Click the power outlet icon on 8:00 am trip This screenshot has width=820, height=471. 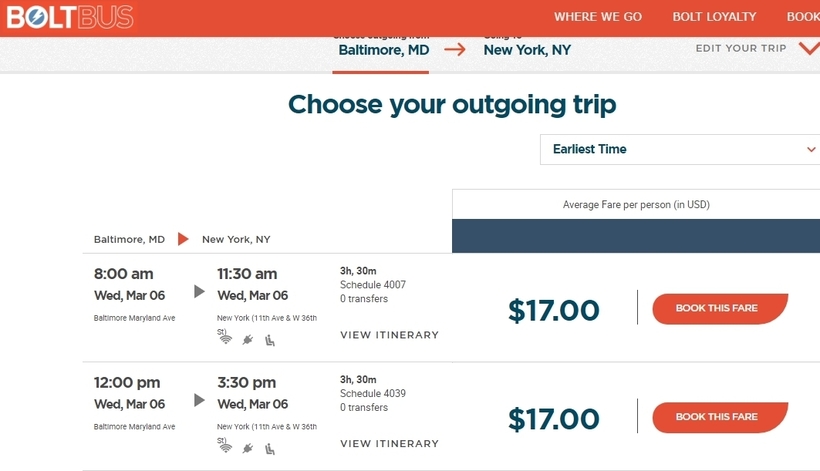(248, 340)
